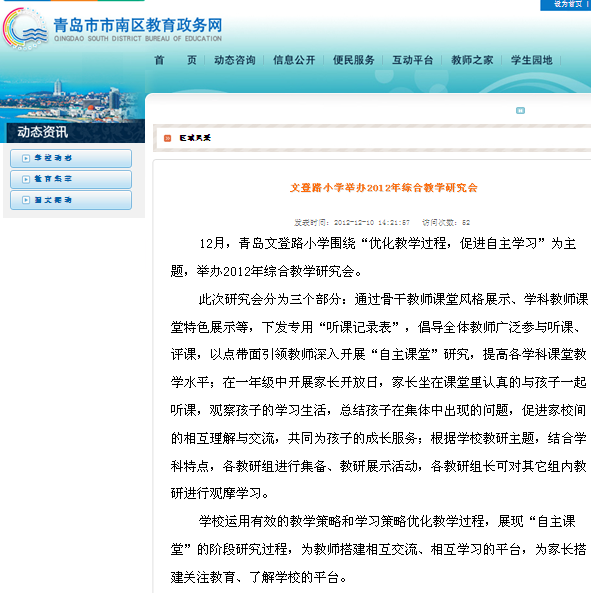This screenshot has width=591, height=593.
Task: Click the 访问次数 view count text
Action: click(446, 222)
